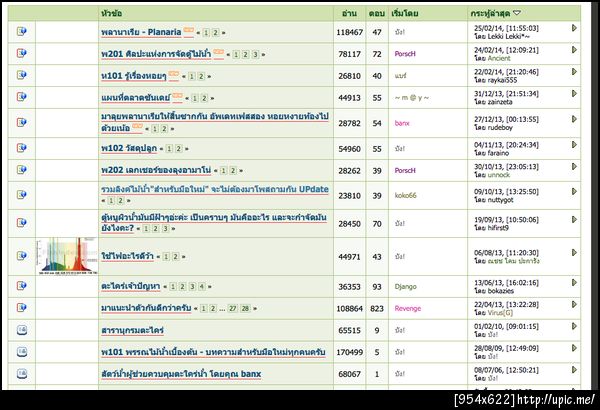
Task: Sort by หัวข้อ column header
Action: pyautogui.click(x=111, y=13)
